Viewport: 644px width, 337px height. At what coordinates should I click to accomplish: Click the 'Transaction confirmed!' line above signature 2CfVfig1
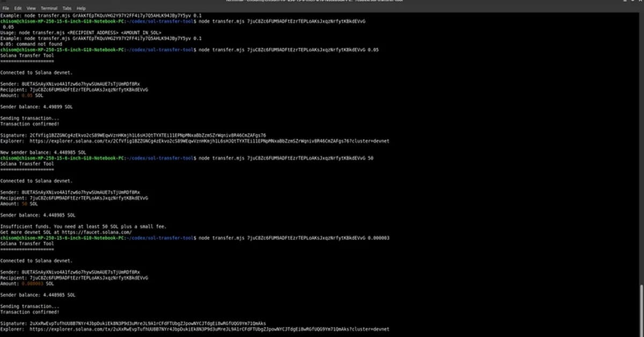30,124
